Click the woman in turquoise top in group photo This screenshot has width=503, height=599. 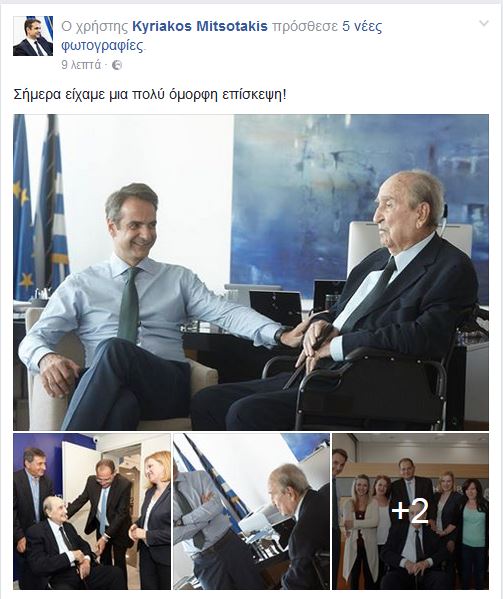[x=474, y=531]
